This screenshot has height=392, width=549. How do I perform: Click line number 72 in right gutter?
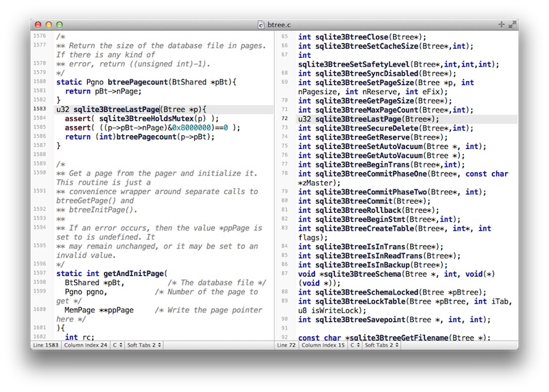coord(285,119)
